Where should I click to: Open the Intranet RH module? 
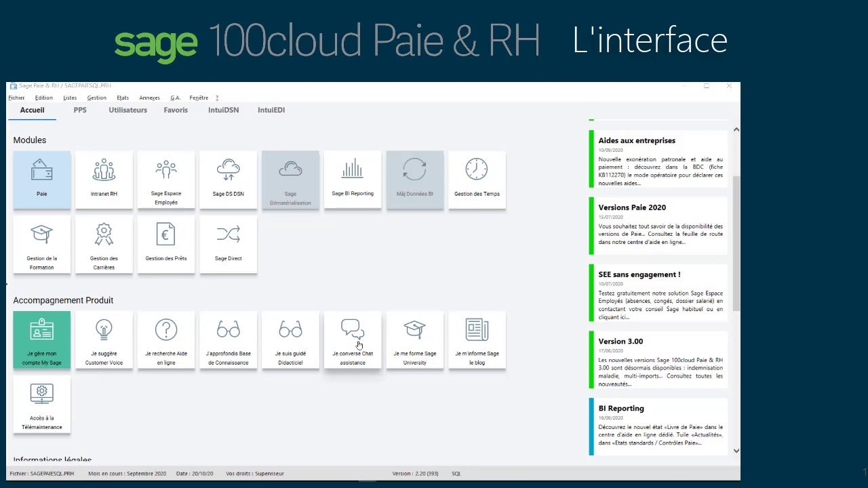coord(104,179)
